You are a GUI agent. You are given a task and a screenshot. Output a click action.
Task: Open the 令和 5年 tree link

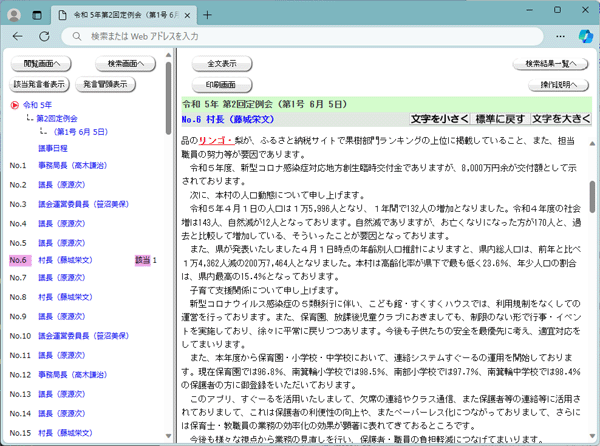click(x=37, y=105)
